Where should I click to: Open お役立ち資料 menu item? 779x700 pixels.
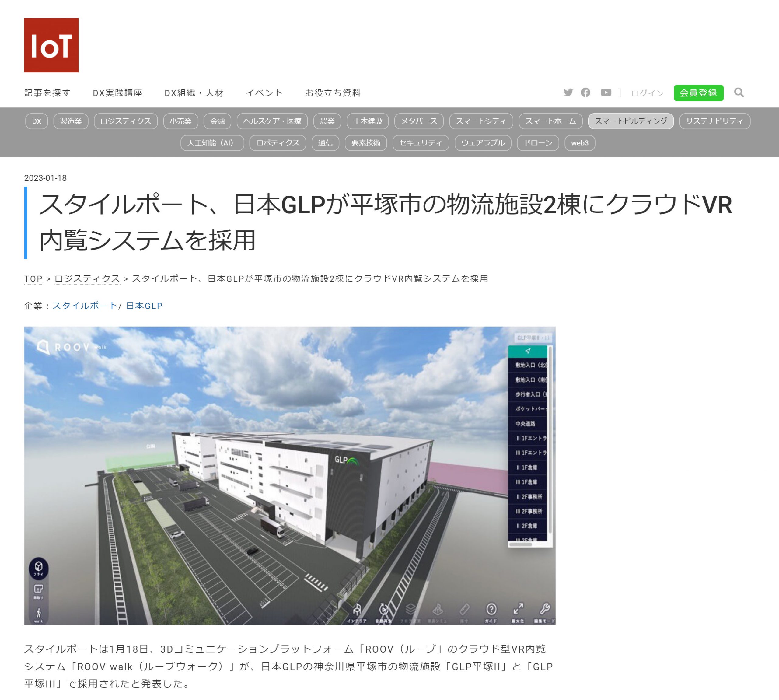pos(333,93)
